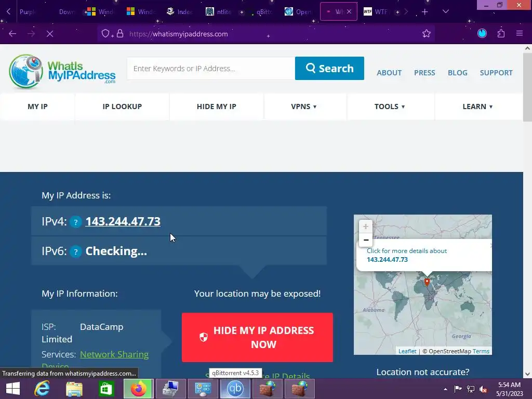The height and width of the screenshot is (399, 532).
Task: Click the padlock site security icon
Action: click(x=120, y=33)
